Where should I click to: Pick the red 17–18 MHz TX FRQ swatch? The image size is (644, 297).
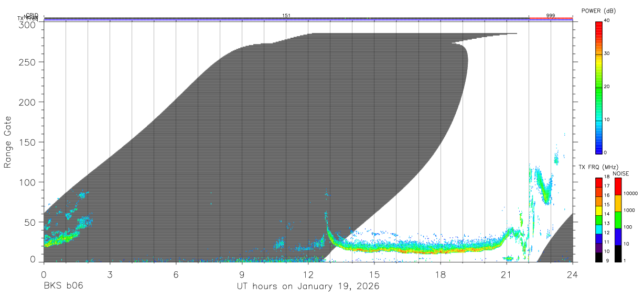point(598,182)
